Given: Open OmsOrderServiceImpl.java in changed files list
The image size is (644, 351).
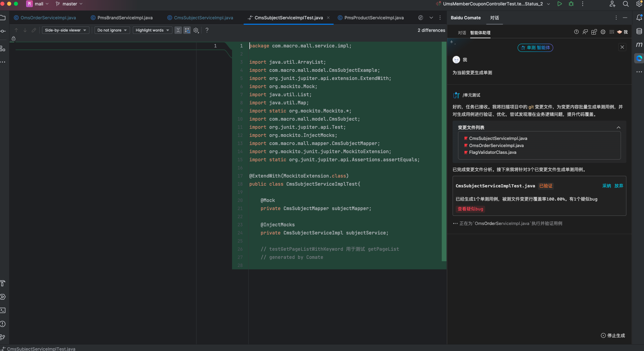Looking at the screenshot, I should click(496, 145).
